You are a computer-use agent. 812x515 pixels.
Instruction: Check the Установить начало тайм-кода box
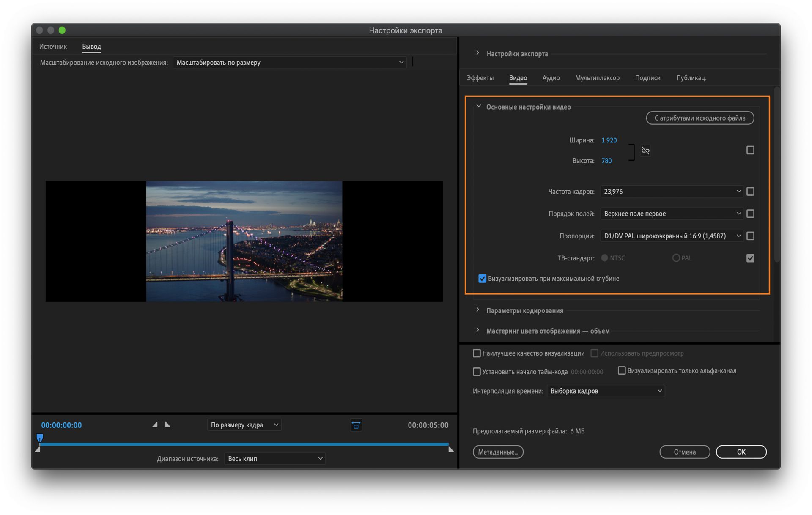pyautogui.click(x=477, y=372)
